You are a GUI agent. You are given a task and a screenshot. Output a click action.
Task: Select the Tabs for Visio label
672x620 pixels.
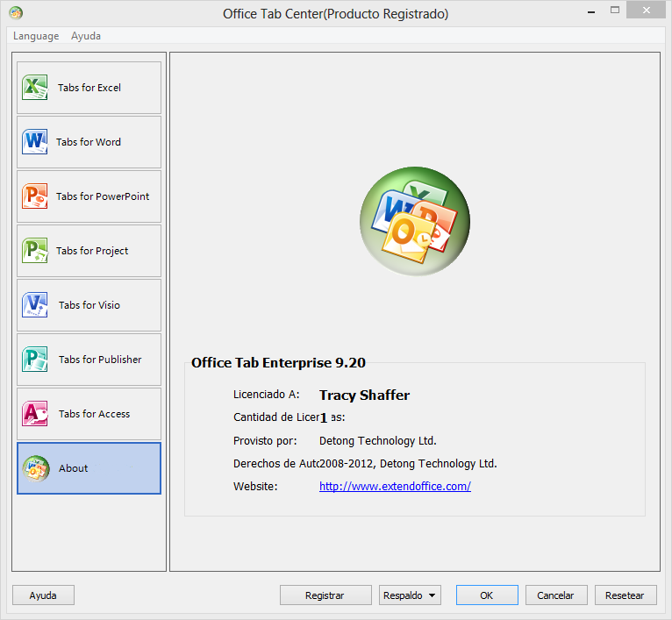[89, 305]
